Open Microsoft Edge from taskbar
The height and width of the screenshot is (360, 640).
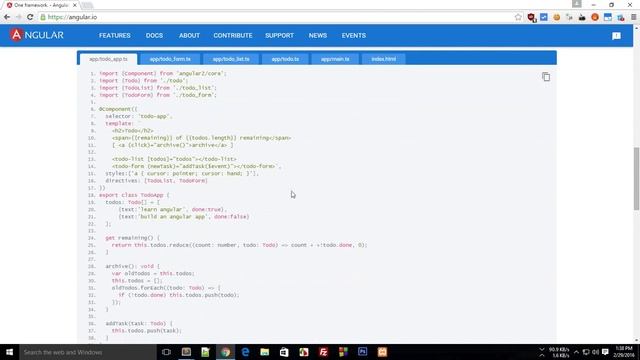(245, 352)
